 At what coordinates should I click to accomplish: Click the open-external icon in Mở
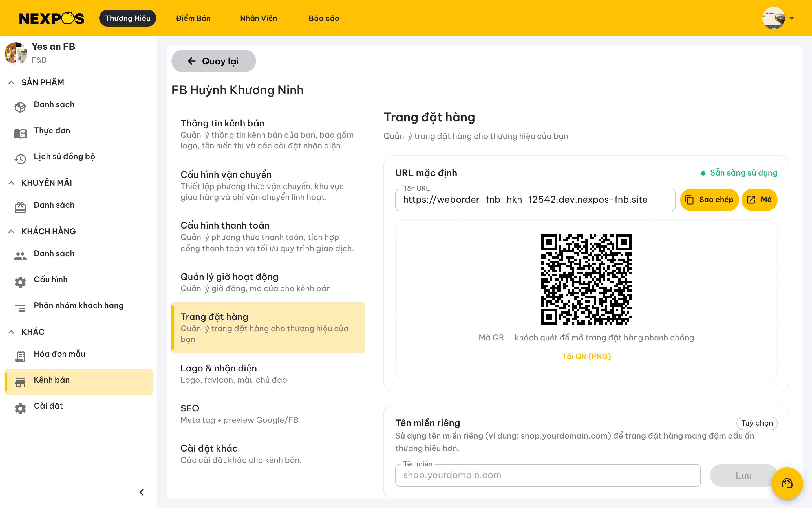click(751, 200)
